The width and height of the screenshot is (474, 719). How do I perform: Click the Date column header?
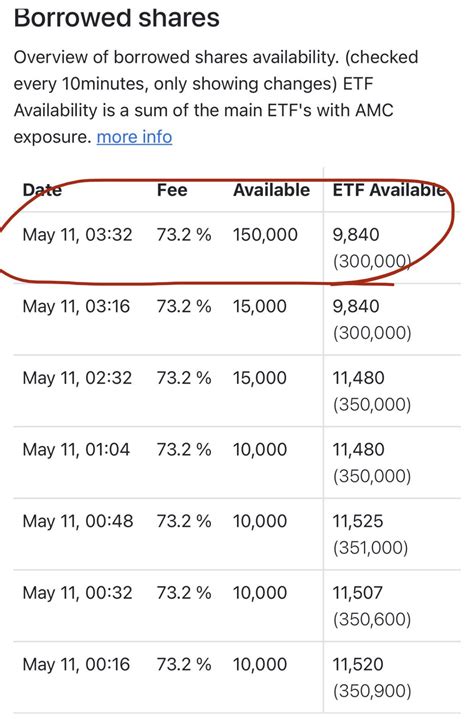click(x=42, y=190)
